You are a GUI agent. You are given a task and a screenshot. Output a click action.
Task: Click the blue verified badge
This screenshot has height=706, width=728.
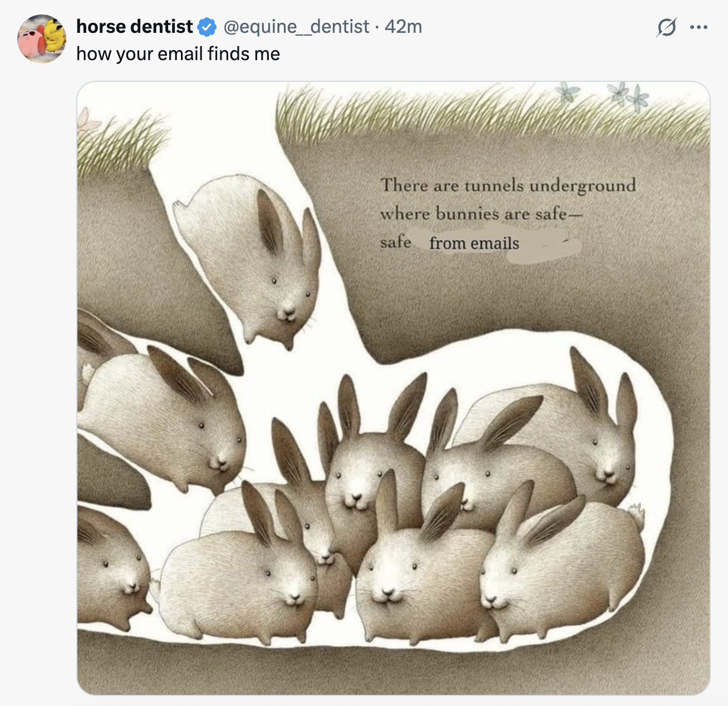tap(208, 27)
